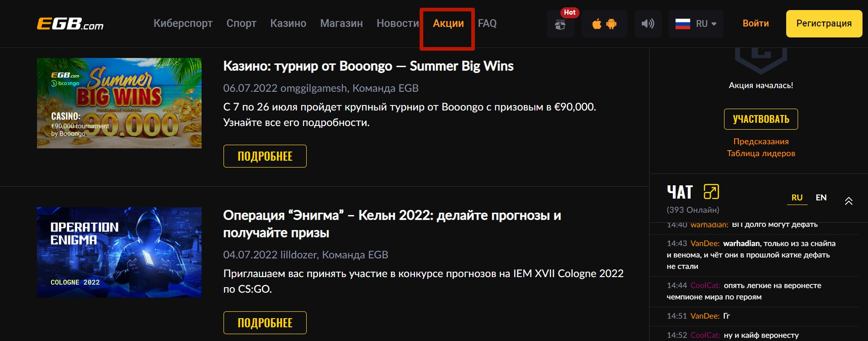
Task: Click the Apple app download icon
Action: point(596,24)
